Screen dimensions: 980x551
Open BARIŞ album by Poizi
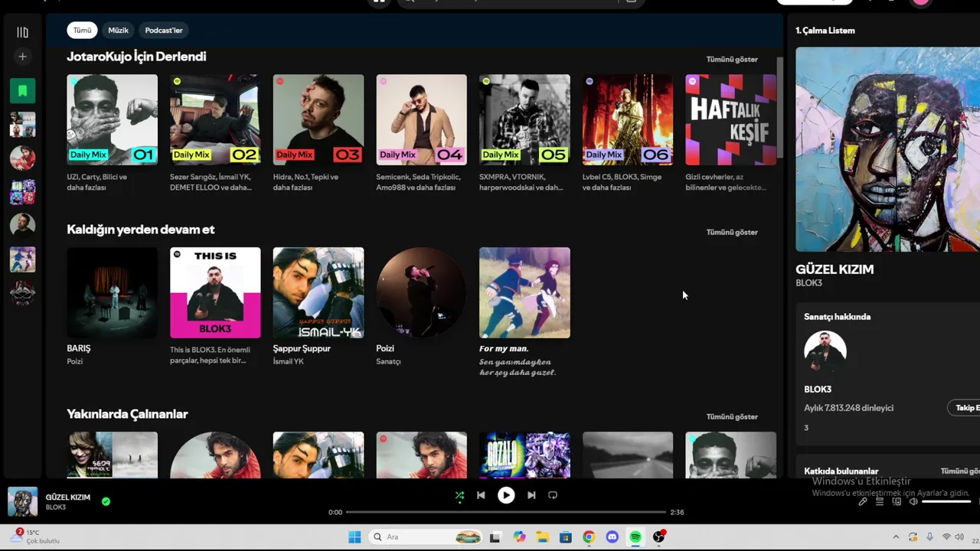[x=112, y=292]
